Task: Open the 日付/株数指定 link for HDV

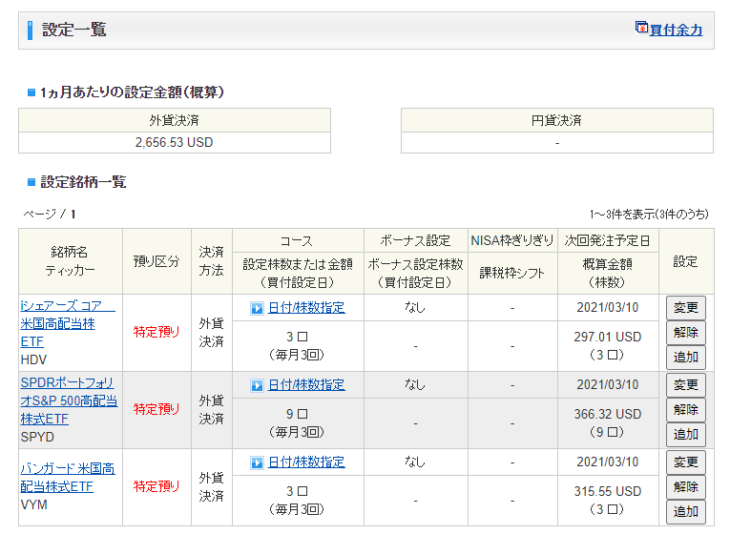Action: tap(306, 308)
